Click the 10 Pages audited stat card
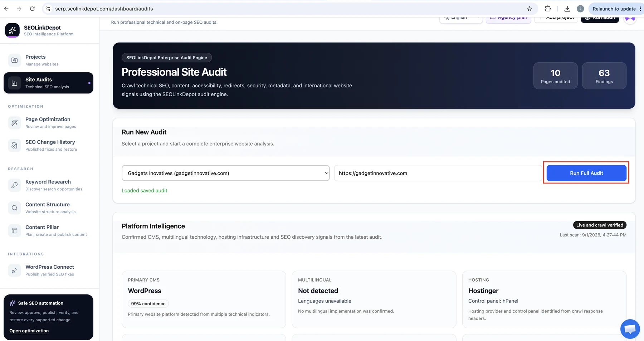 pos(555,76)
